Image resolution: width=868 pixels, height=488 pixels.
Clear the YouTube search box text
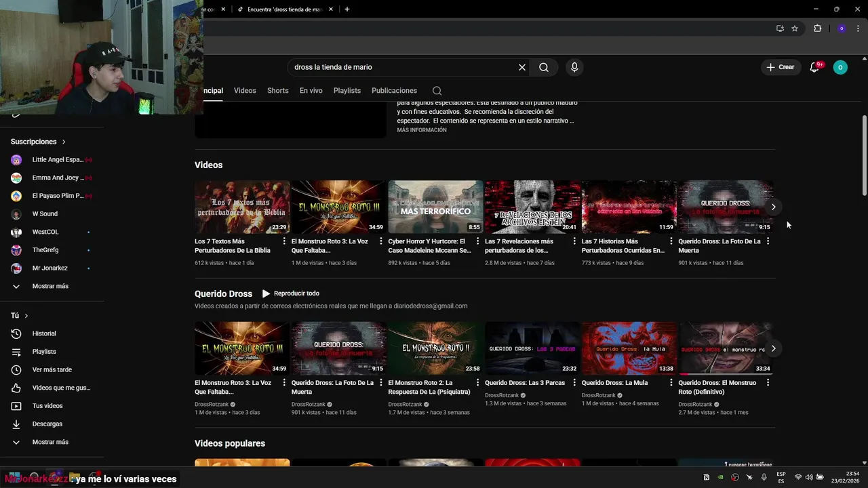pos(522,67)
